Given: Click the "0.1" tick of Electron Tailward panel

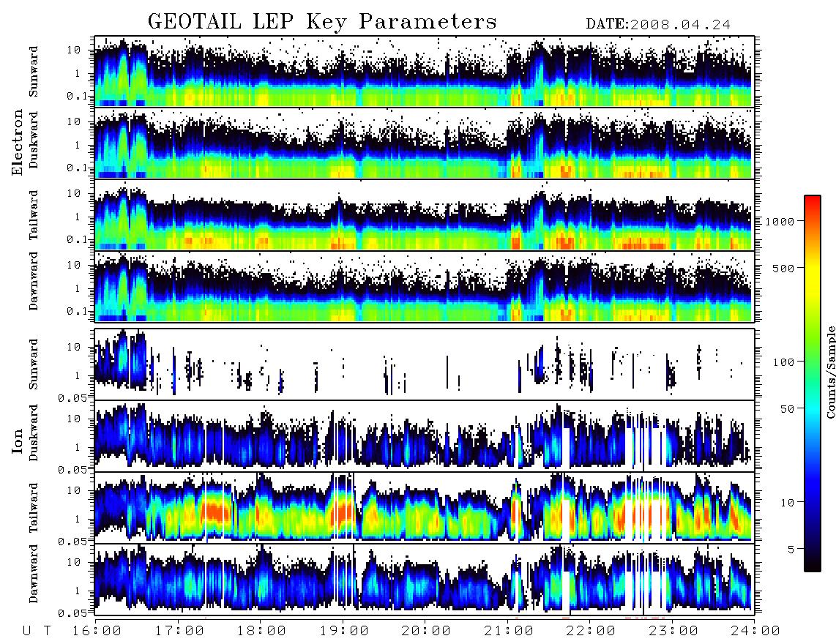Looking at the screenshot, I should [77, 239].
